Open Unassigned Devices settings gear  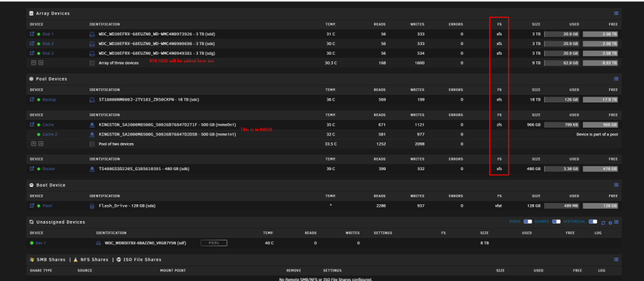click(x=610, y=222)
